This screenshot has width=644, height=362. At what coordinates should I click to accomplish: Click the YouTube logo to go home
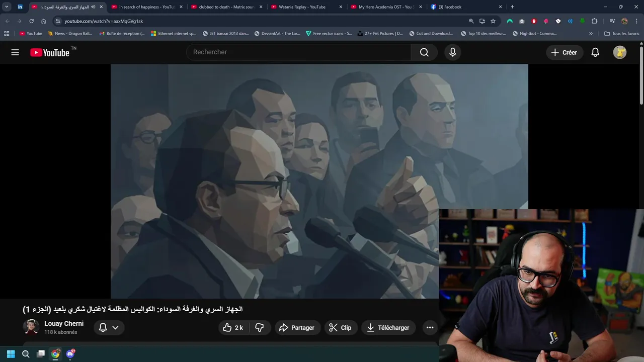point(50,52)
